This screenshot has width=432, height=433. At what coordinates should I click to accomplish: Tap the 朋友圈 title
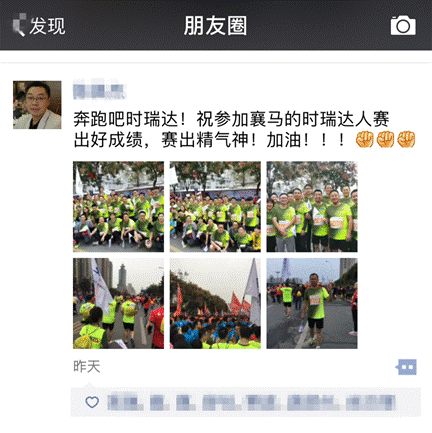[x=215, y=26]
